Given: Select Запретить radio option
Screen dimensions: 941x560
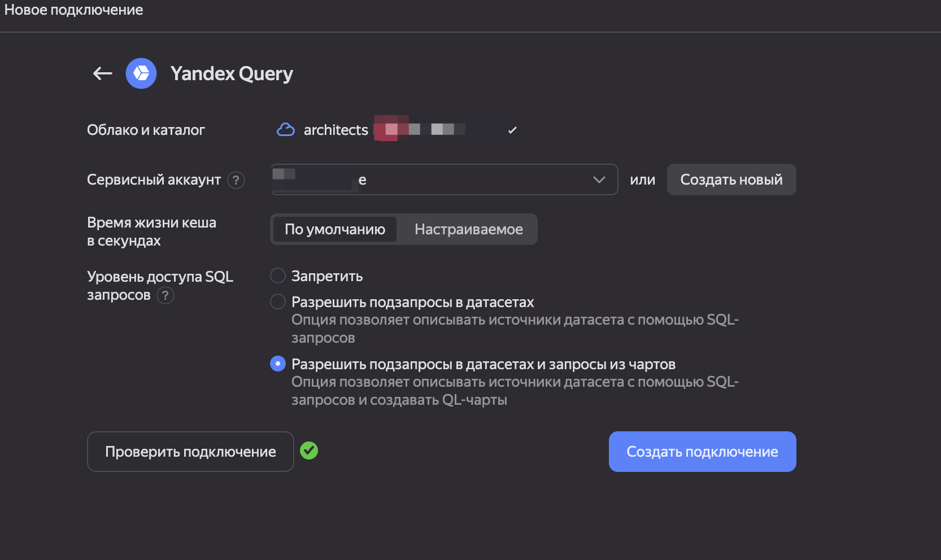Looking at the screenshot, I should point(278,275).
